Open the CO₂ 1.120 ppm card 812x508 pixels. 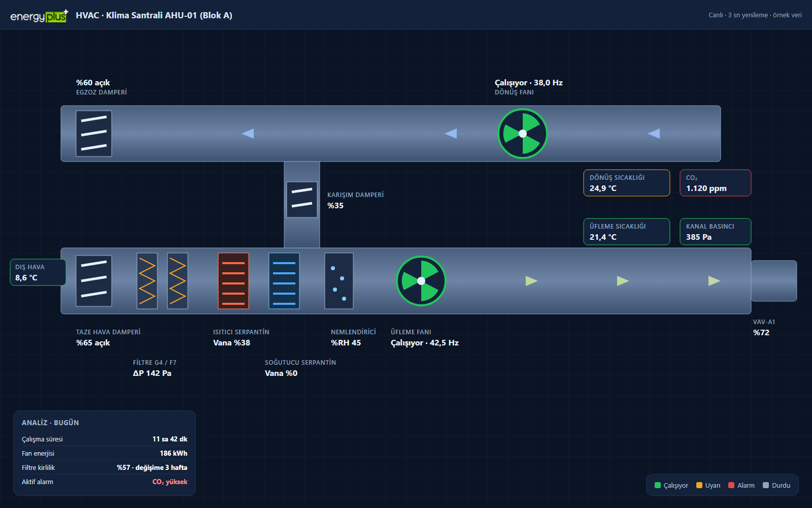click(x=716, y=183)
